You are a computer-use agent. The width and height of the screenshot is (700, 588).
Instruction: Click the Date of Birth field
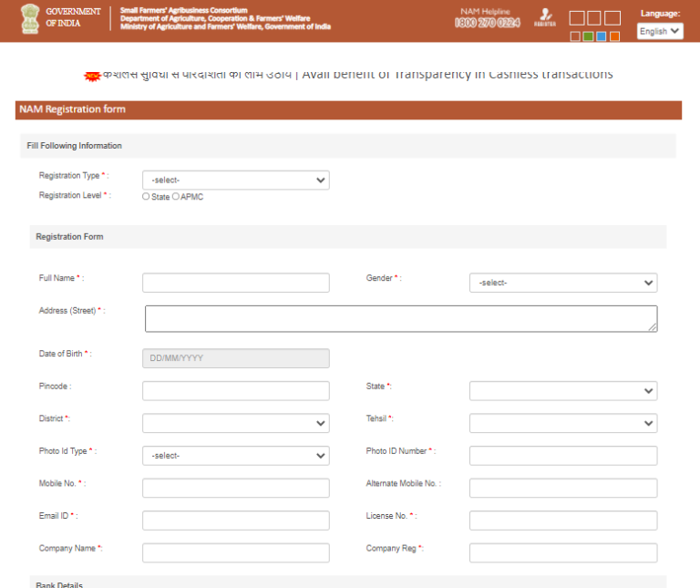pos(236,358)
